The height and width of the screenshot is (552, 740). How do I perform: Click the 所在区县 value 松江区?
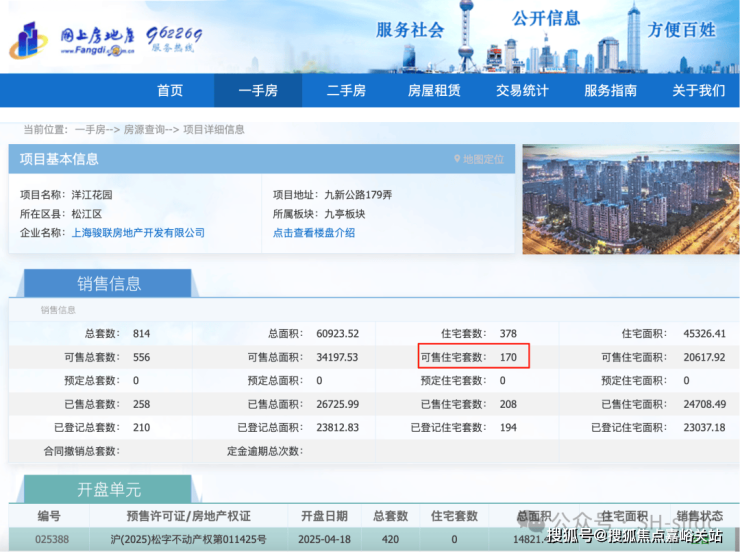(86, 214)
